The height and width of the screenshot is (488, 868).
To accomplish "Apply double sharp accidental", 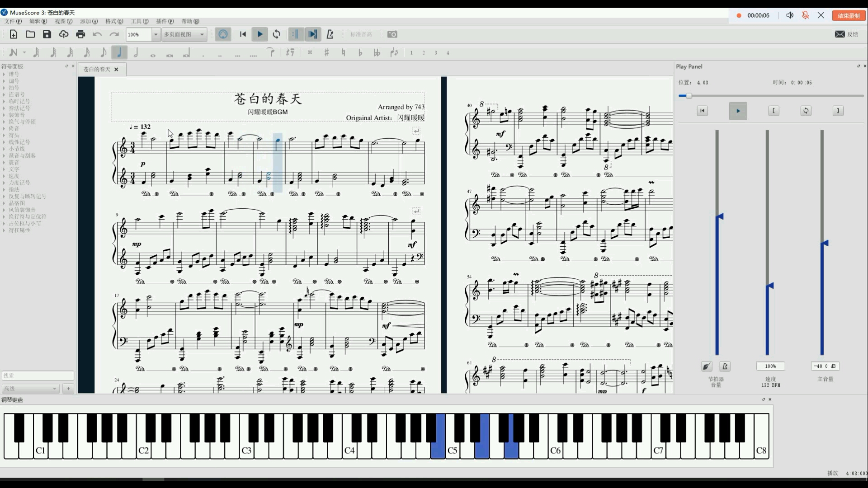I will click(310, 52).
